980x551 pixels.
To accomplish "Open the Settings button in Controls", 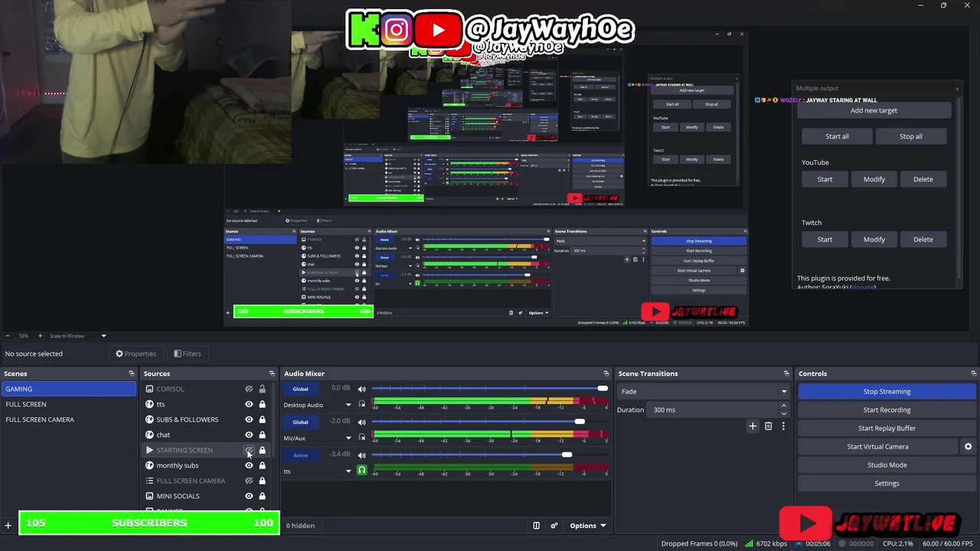I will [x=887, y=483].
